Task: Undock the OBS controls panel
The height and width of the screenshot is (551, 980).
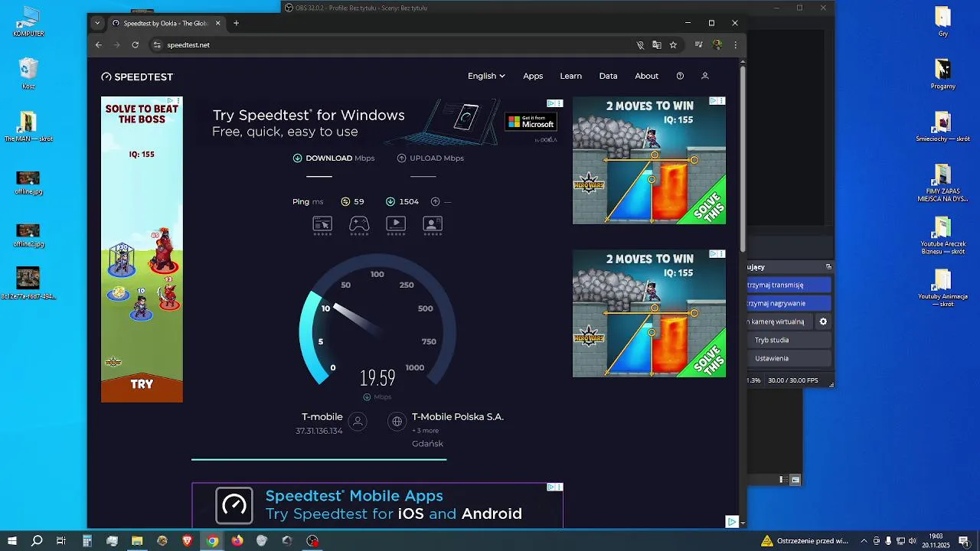Action: (828, 267)
